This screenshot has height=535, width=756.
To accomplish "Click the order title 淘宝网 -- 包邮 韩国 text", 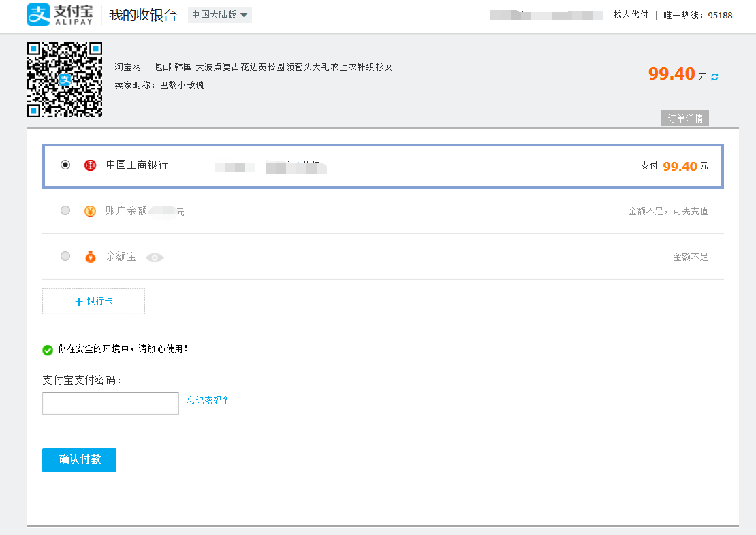I will [253, 67].
